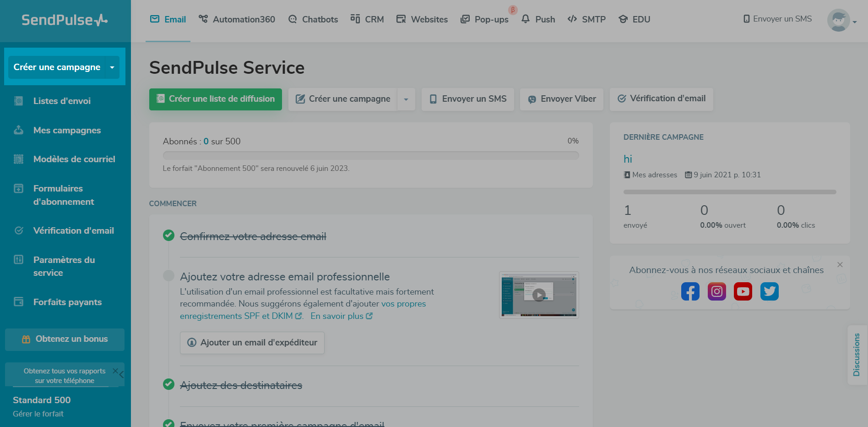Open the EDU tab
The image size is (868, 427).
pos(634,19)
